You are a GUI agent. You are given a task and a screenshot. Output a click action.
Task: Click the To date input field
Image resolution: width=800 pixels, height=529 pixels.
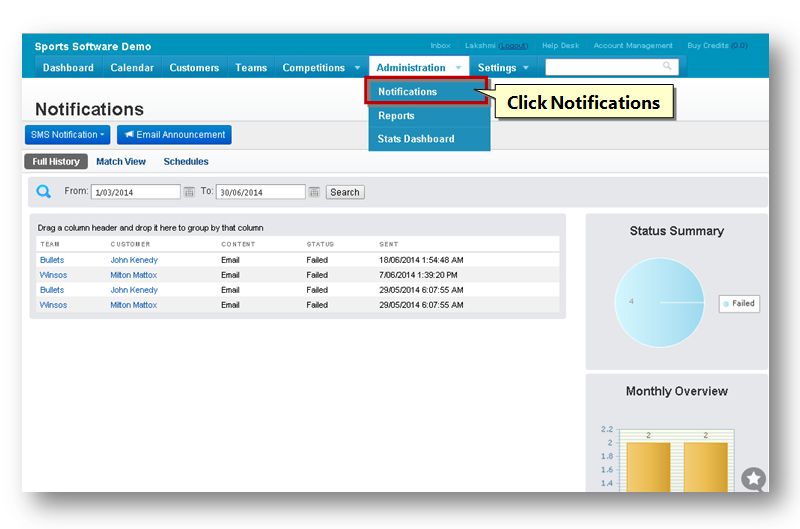tap(261, 192)
